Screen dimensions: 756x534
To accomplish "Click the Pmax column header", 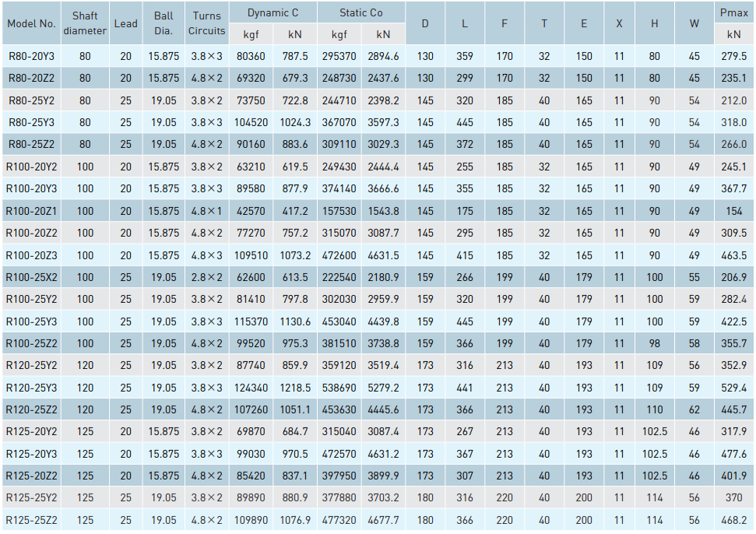I will (x=733, y=13).
